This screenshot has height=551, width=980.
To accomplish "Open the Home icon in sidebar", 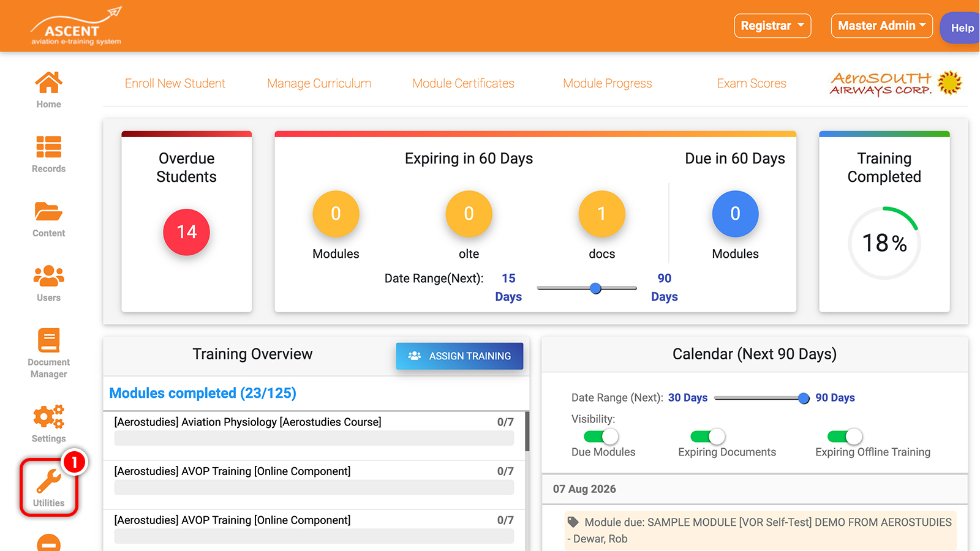I will click(48, 83).
